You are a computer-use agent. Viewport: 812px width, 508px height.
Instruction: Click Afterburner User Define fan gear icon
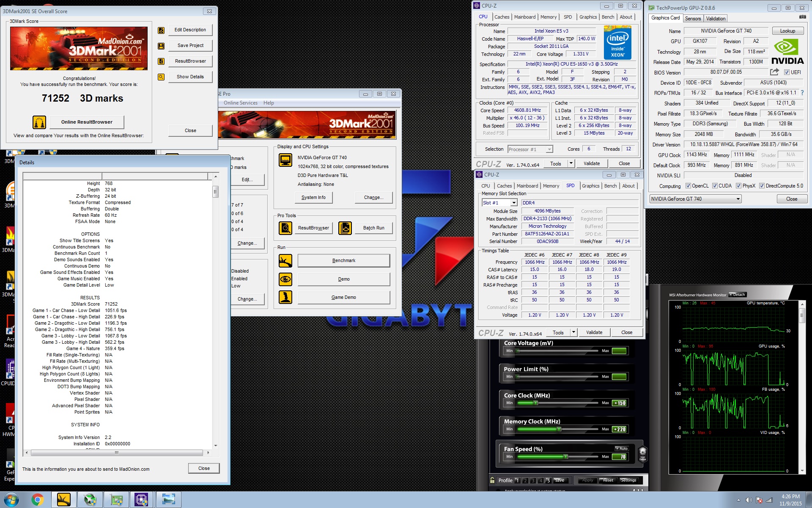tap(642, 453)
